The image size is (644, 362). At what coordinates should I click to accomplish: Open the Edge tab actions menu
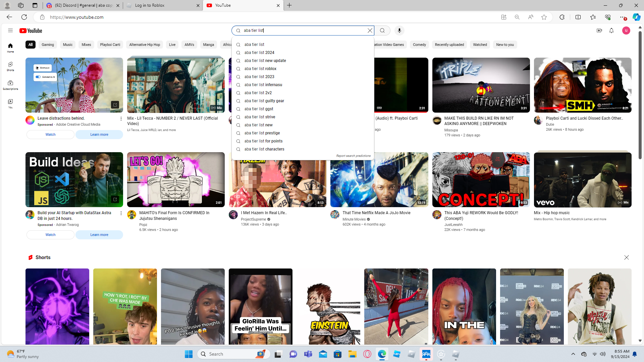35,5
